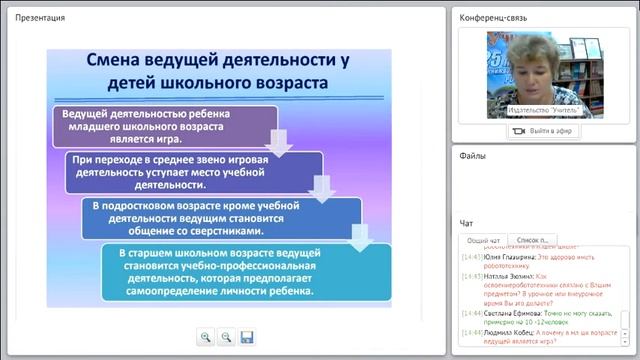
Task: Select Юлия Глазырина's chat message
Action: (539, 261)
